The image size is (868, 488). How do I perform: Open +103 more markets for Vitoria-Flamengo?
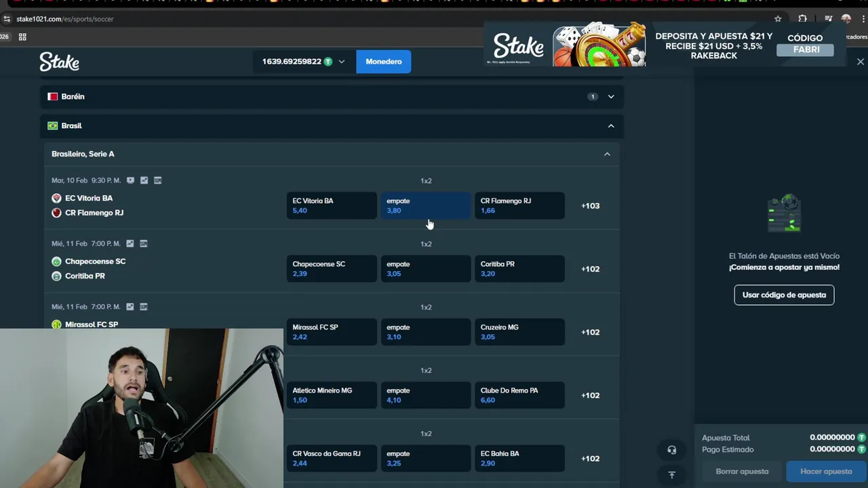tap(590, 206)
